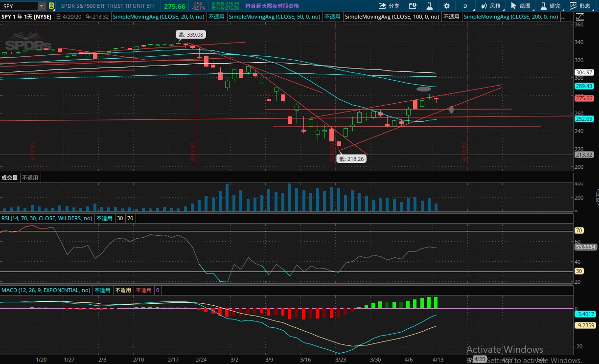Select the SimpleMovingAvg (CLOSE, 100, 0, no) label
This screenshot has width=599, height=364.
392,17
